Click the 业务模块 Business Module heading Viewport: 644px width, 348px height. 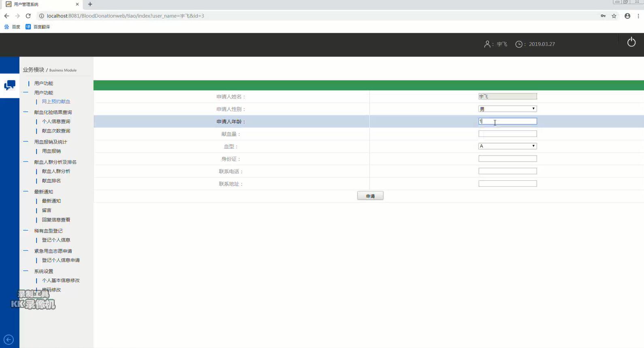coord(49,70)
